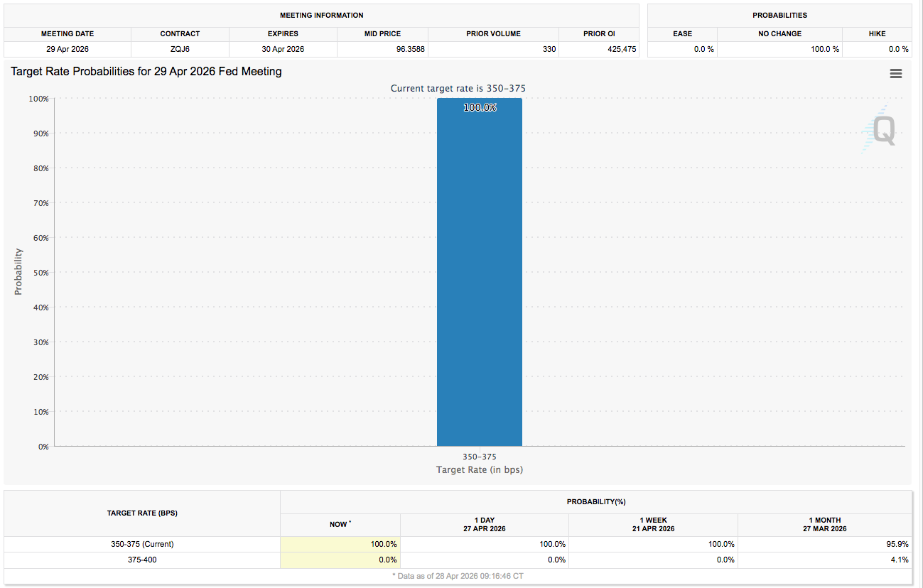
Task: Click the '1 MONTH 27 MAR 2026' column header
Action: [x=824, y=525]
